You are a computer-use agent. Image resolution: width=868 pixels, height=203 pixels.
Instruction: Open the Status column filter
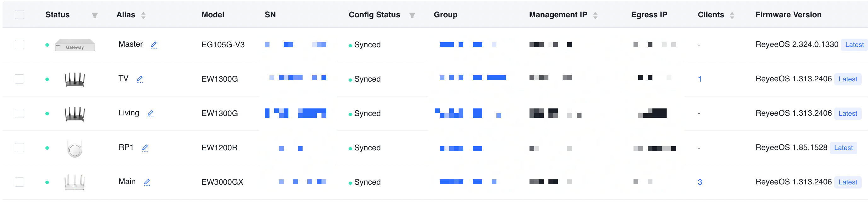coord(95,15)
